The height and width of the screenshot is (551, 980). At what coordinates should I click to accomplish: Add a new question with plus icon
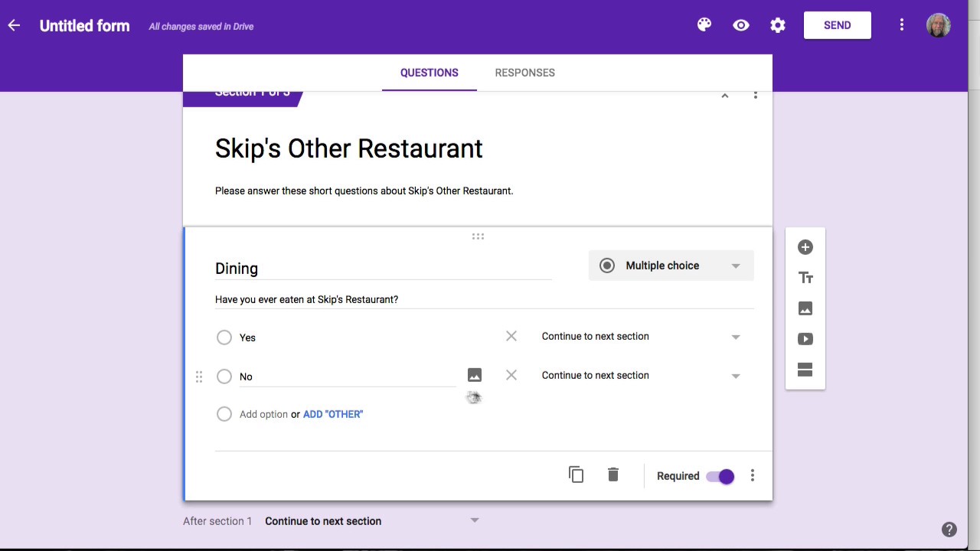(805, 247)
